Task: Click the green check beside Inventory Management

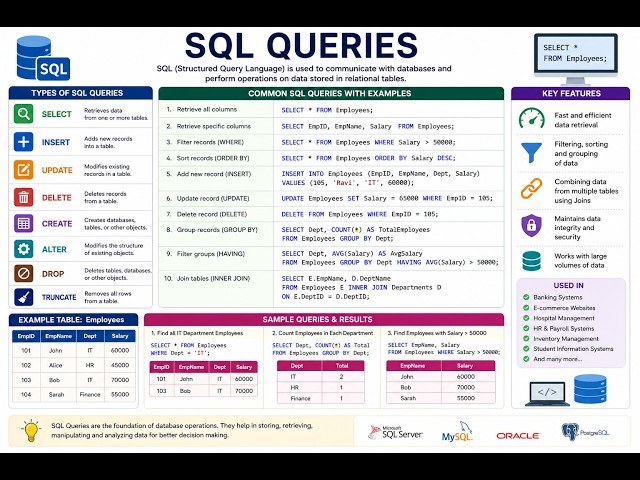Action: pyautogui.click(x=526, y=338)
